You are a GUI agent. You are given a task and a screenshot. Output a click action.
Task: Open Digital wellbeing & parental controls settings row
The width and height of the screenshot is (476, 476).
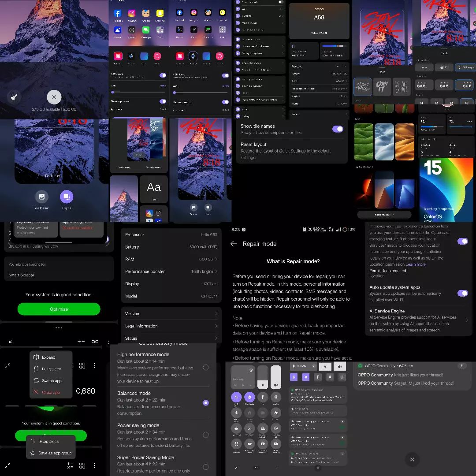(260, 100)
